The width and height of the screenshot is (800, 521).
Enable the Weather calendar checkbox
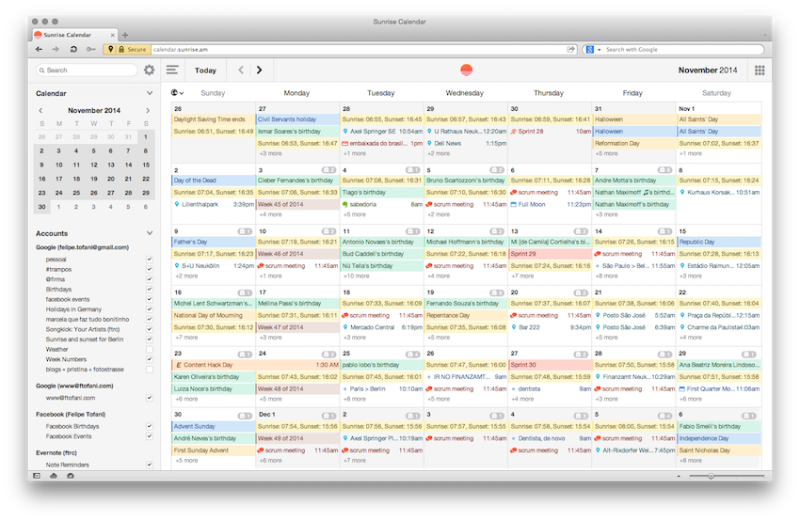tap(149, 350)
